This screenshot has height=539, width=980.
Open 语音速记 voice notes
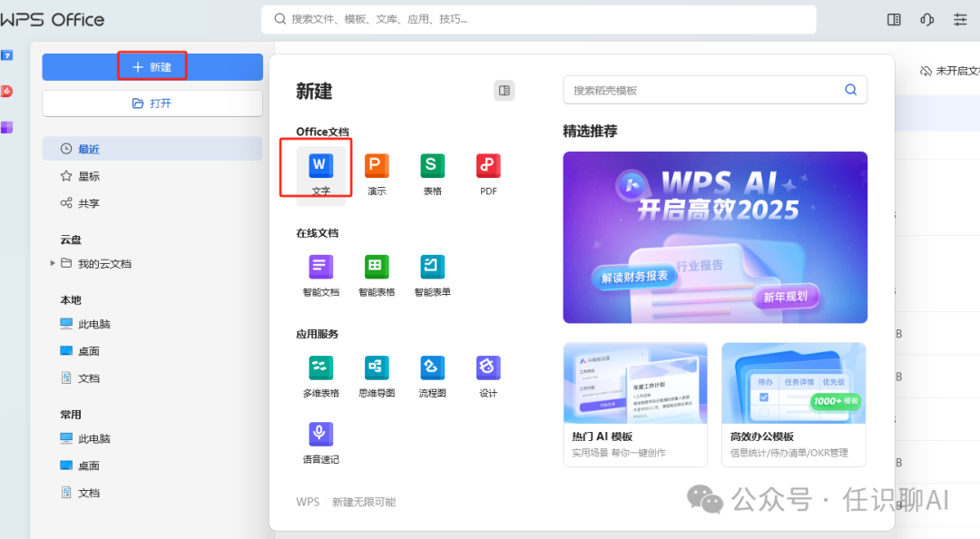(320, 443)
